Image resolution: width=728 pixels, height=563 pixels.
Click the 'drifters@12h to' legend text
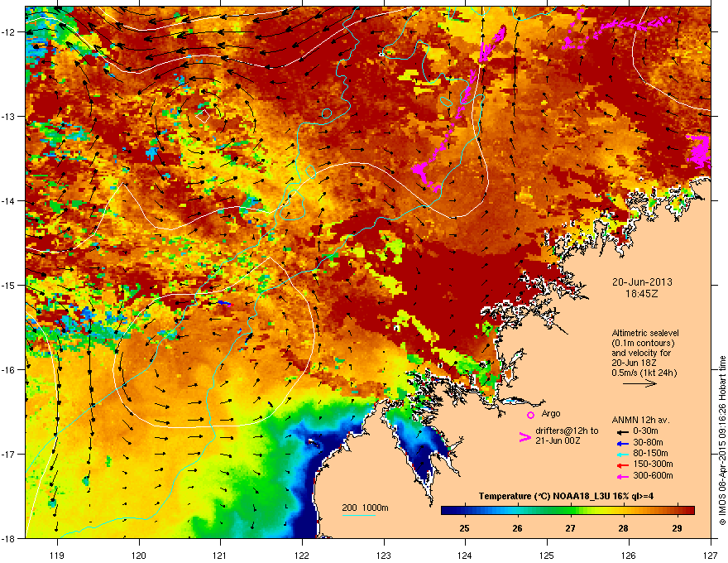click(x=567, y=431)
